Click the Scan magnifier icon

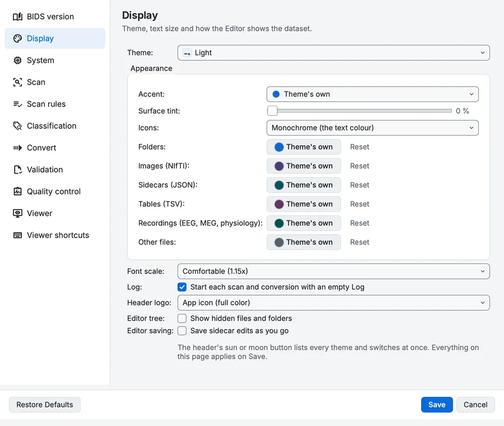pyautogui.click(x=18, y=82)
